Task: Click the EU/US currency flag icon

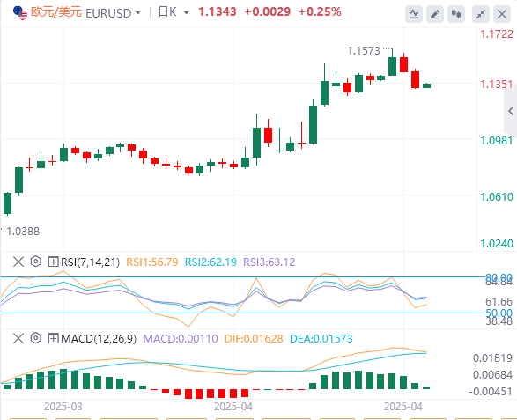Action: [x=20, y=13]
